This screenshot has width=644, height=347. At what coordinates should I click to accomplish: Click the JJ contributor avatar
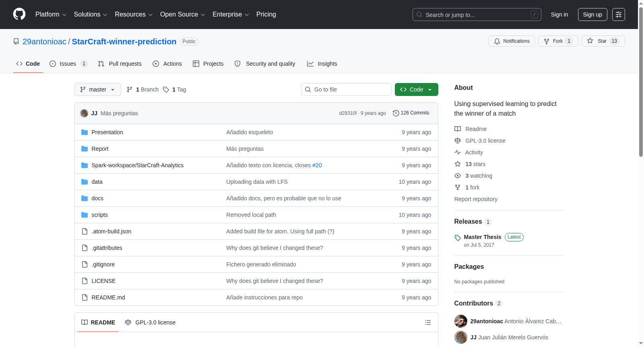click(461, 337)
